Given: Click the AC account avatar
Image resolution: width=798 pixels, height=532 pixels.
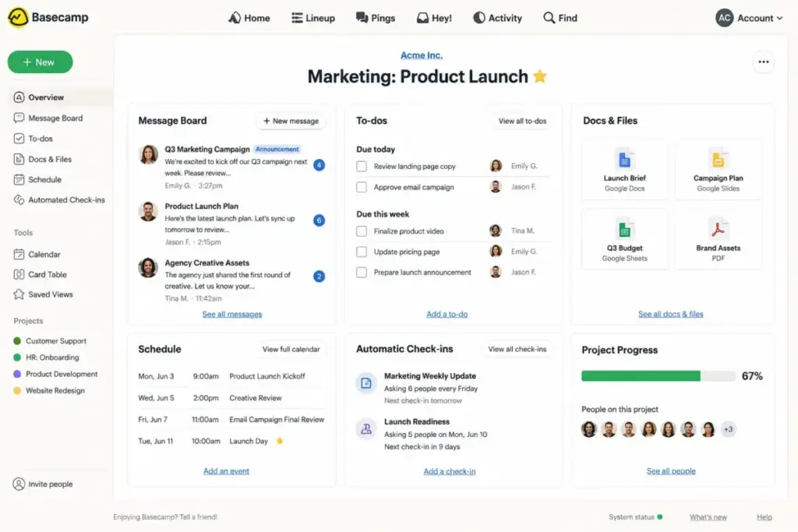Looking at the screenshot, I should click(x=724, y=18).
